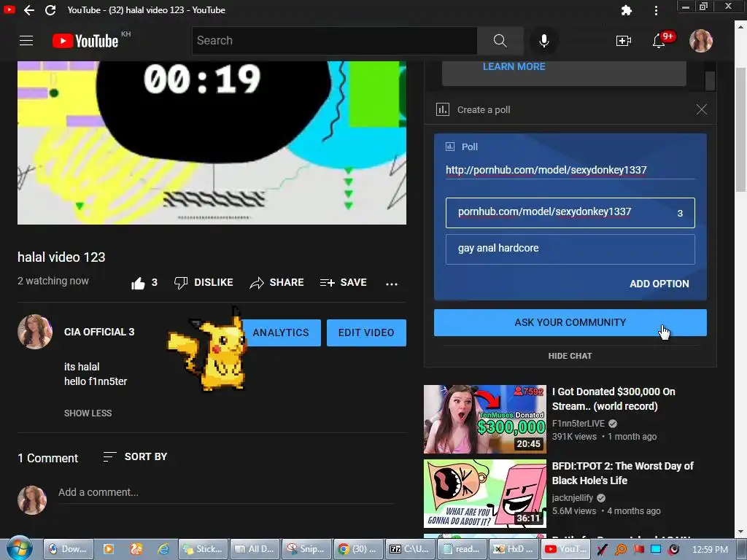Collapse description with SHOW LESS
The height and width of the screenshot is (560, 747).
tap(88, 413)
